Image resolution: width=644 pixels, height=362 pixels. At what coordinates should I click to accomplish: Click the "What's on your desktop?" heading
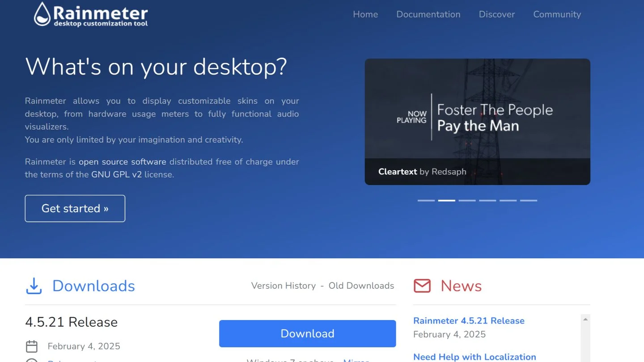point(156,67)
